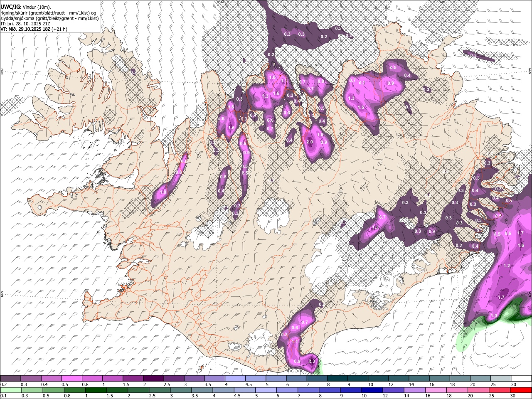Click the dark teal 8–9 snow legend swatch
The height and width of the screenshot is (399, 532).
point(337,378)
